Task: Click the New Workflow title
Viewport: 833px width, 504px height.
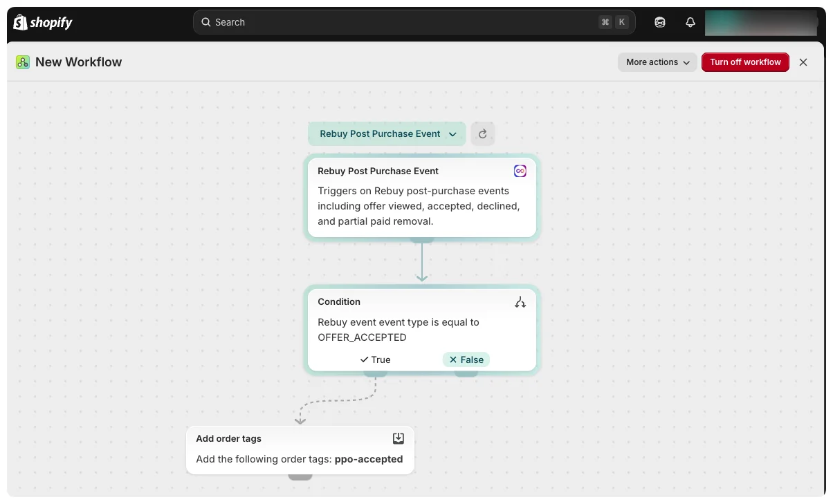Action: (78, 62)
